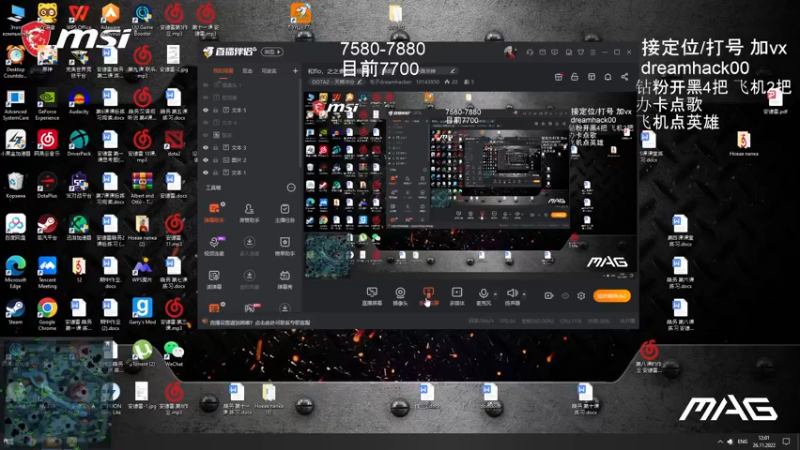Open the taskbar clock and date
Viewport: 800px width, 450px height.
tap(764, 441)
